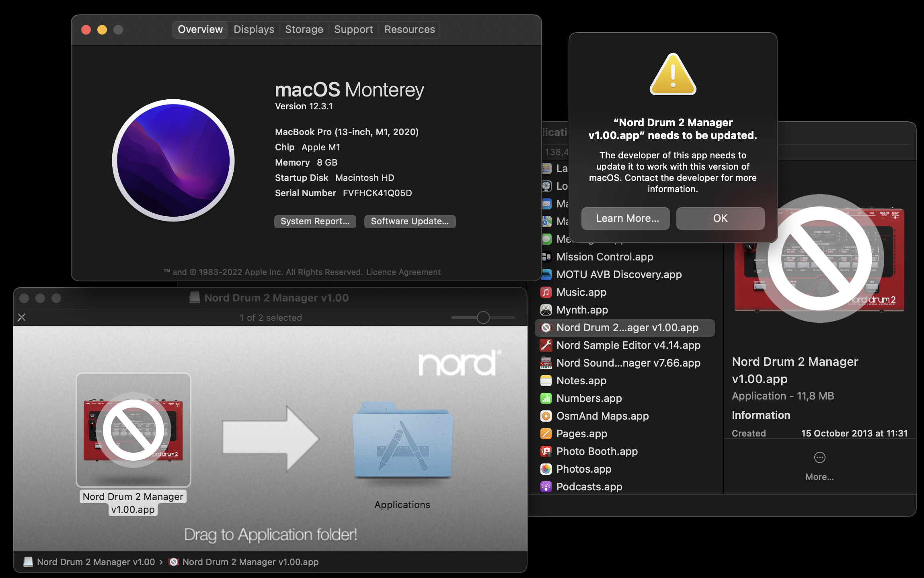Open the Support tab
This screenshot has width=924, height=578.
[353, 29]
